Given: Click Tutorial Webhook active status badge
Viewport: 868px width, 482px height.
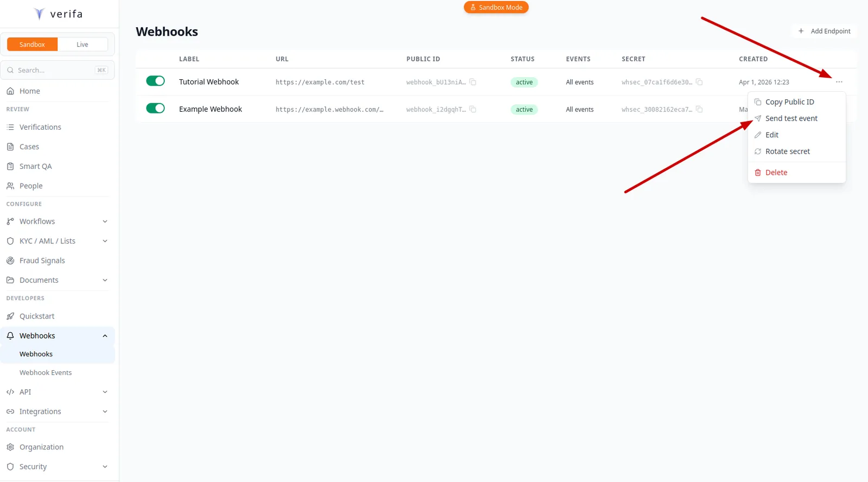Looking at the screenshot, I should 524,83.
